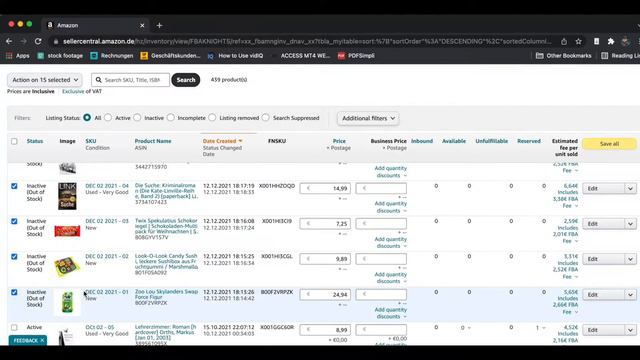The image size is (640, 360).
Task: Close the Amazon browser tab
Action: click(x=142, y=25)
